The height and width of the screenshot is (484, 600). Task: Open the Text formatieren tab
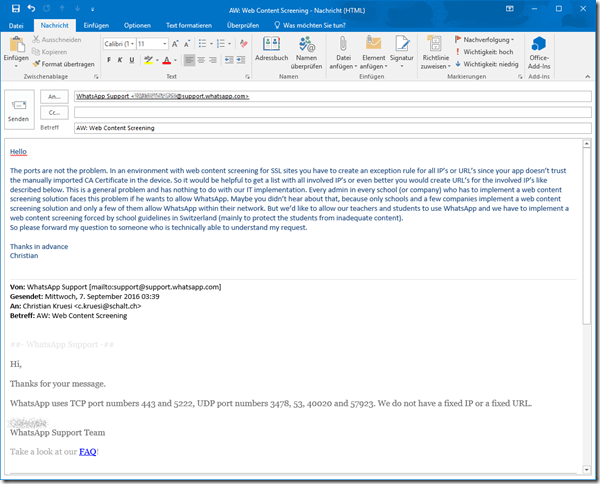(x=187, y=24)
